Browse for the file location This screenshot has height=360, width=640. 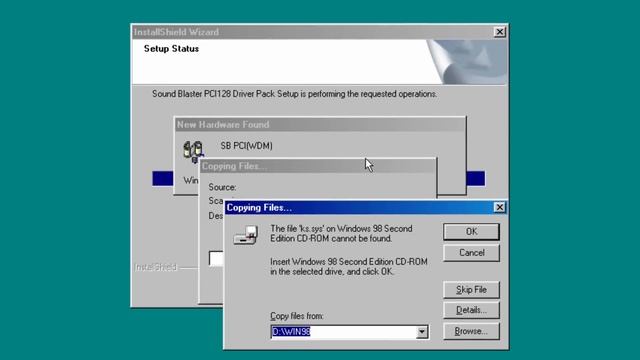471,331
